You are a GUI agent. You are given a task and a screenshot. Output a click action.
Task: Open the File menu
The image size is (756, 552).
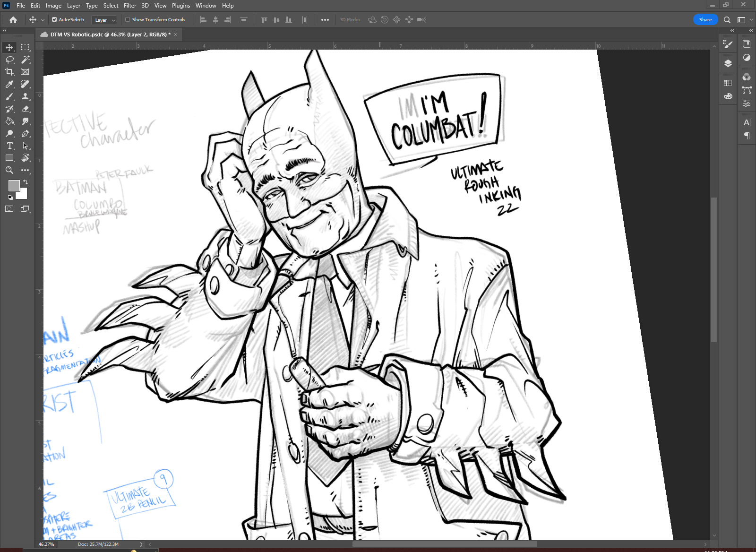coord(21,6)
